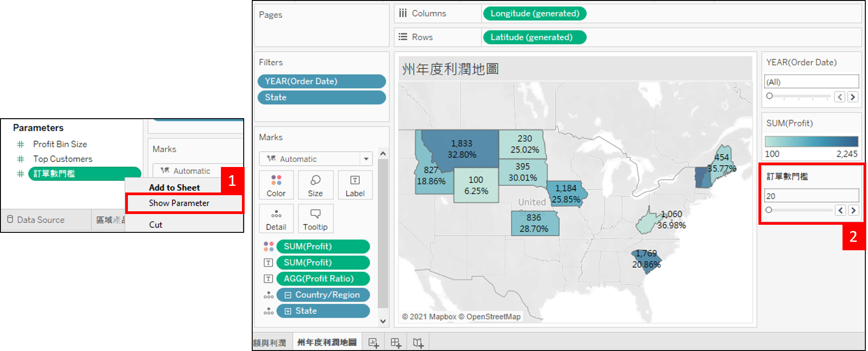Open the Size mark card

(x=315, y=185)
